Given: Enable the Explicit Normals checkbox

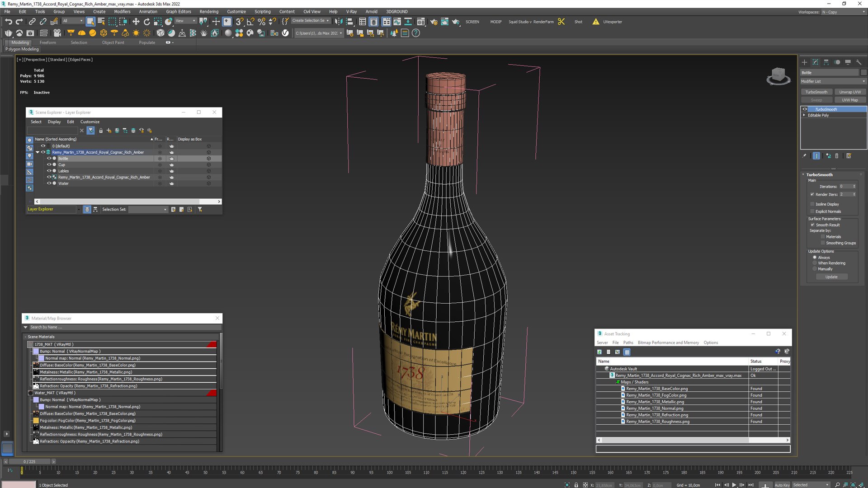Looking at the screenshot, I should (812, 211).
